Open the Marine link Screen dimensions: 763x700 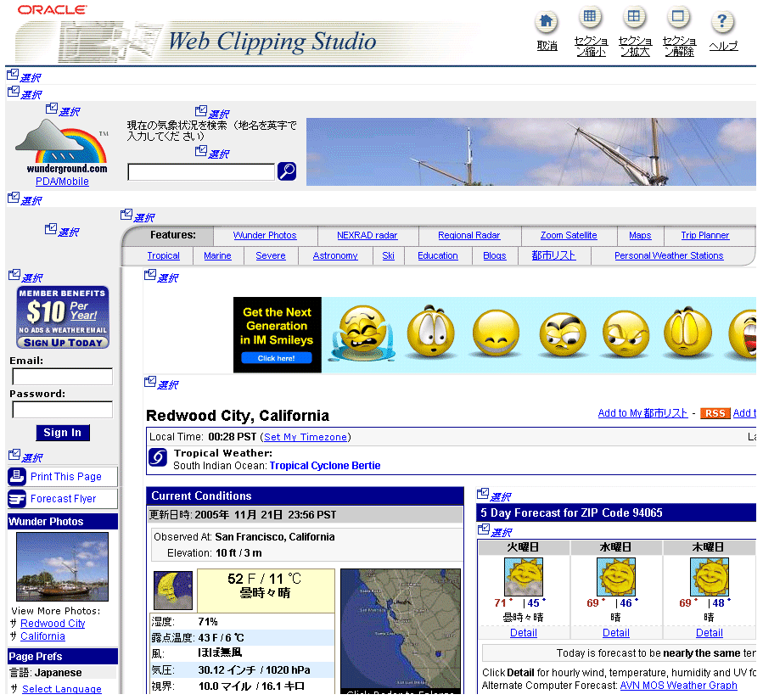217,256
